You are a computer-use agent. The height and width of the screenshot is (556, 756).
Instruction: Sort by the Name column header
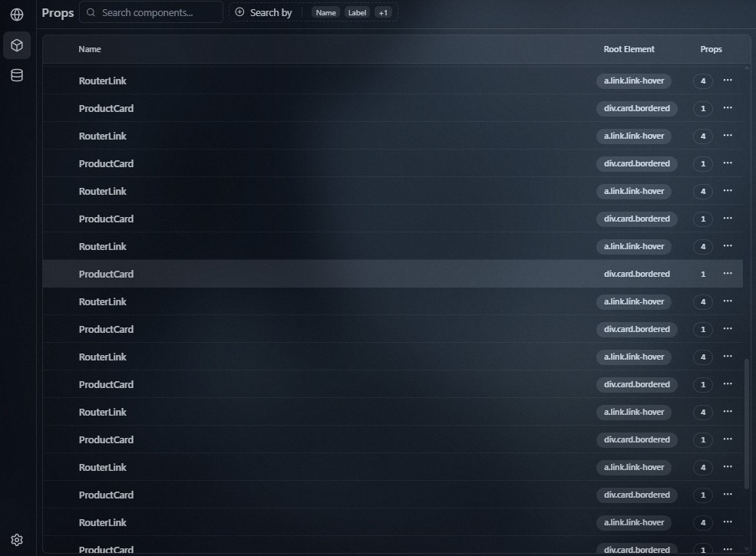(x=90, y=49)
